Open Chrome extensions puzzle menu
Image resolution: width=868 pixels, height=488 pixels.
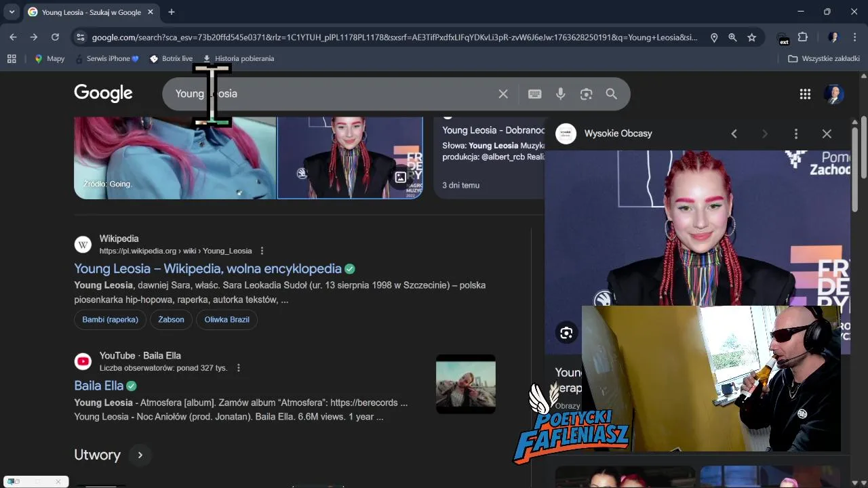click(803, 37)
